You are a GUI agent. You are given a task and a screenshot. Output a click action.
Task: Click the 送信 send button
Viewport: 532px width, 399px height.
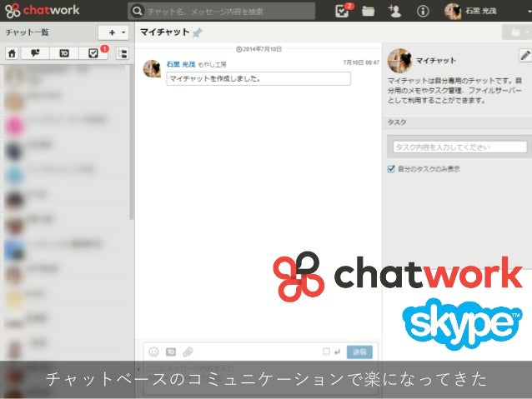click(359, 352)
